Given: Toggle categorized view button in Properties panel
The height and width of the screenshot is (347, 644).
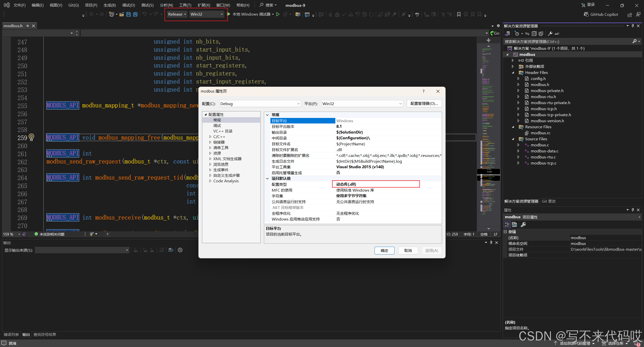Looking at the screenshot, I should pyautogui.click(x=507, y=224).
